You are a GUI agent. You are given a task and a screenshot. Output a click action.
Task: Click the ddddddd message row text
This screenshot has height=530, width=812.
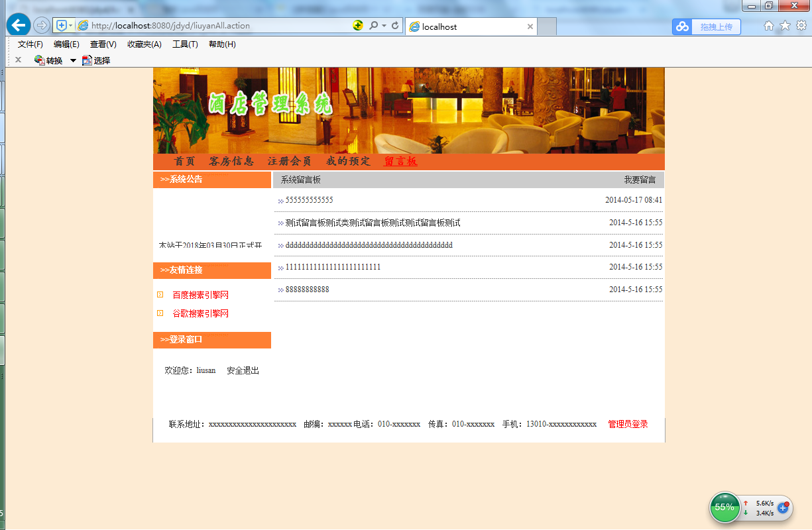[369, 245]
